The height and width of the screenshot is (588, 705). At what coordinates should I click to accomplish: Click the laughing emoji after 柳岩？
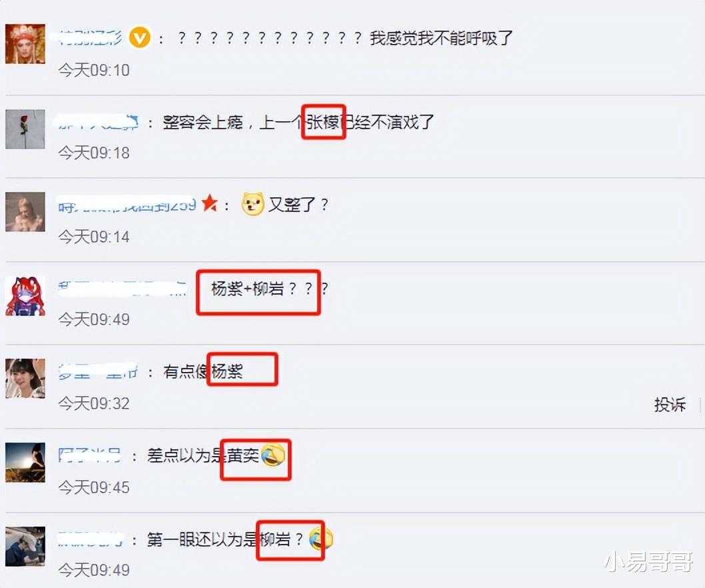(321, 539)
